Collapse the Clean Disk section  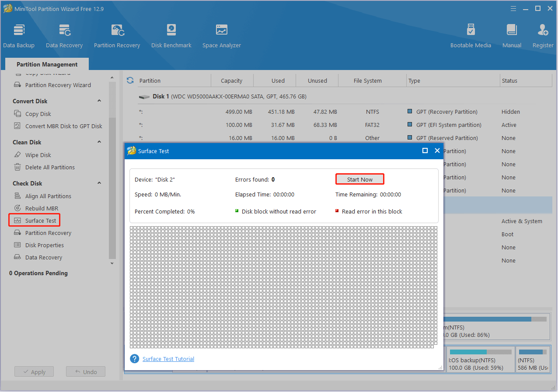(x=99, y=142)
